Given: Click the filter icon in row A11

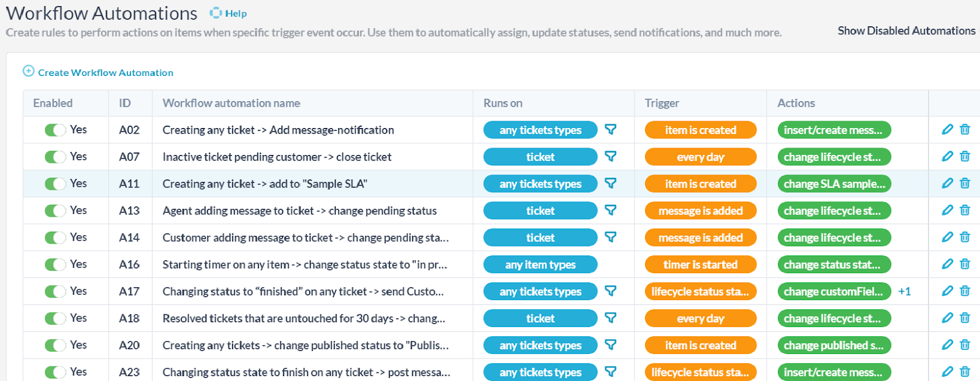Looking at the screenshot, I should (611, 183).
